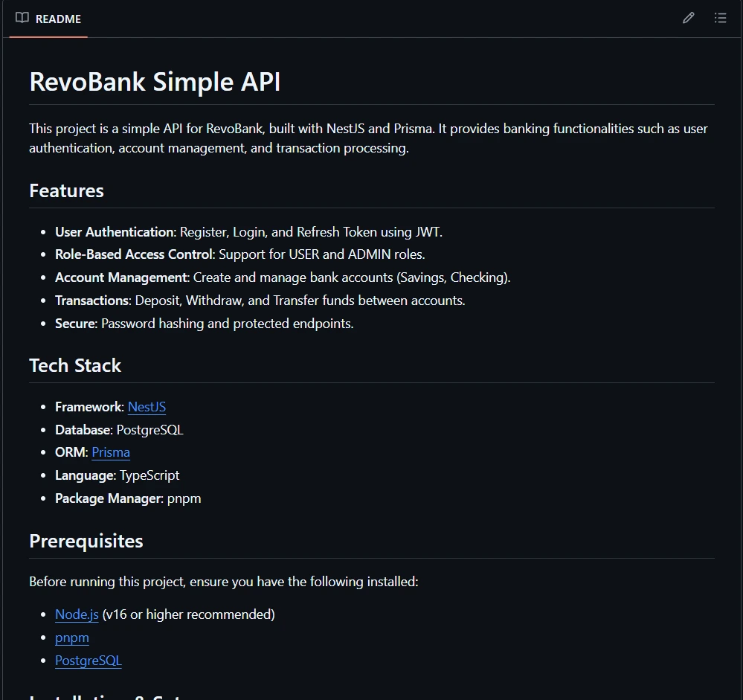This screenshot has width=743, height=700.
Task: Follow the PostgreSQL link under Prerequisites
Action: pos(89,661)
